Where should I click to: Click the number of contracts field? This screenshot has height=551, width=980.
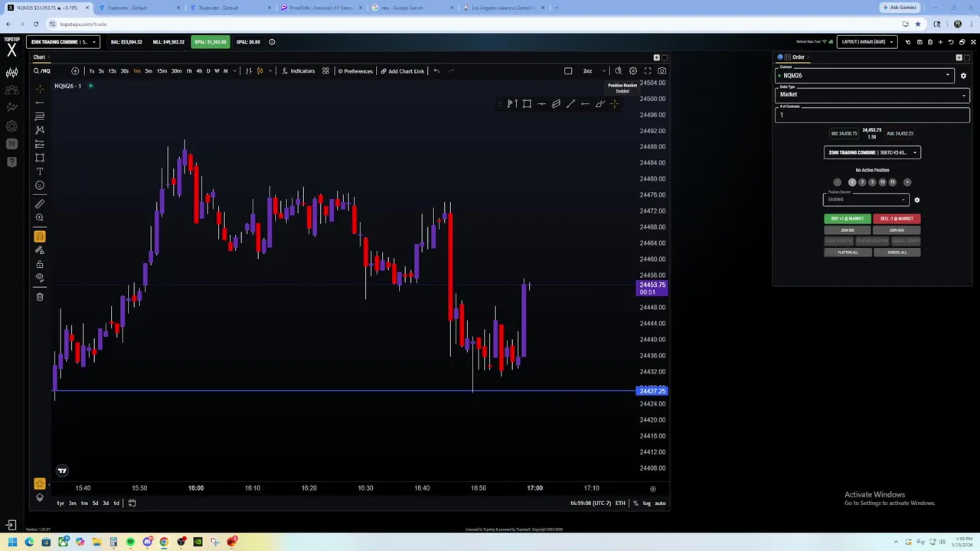(x=873, y=115)
